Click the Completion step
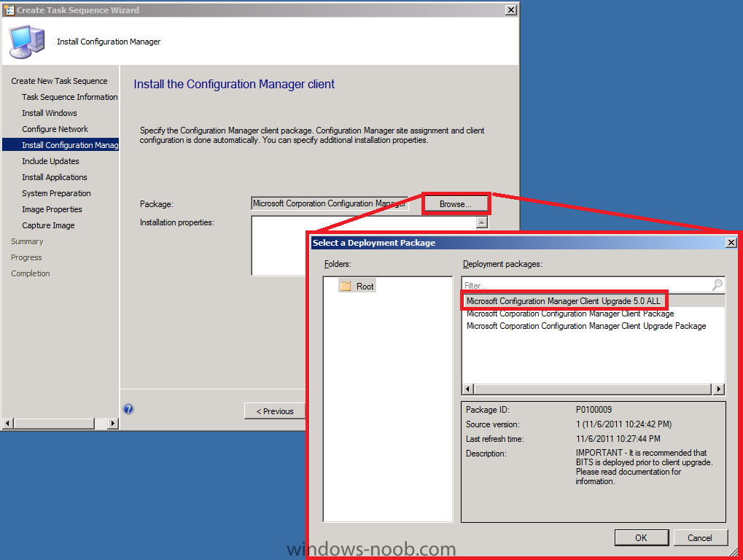 click(x=31, y=274)
